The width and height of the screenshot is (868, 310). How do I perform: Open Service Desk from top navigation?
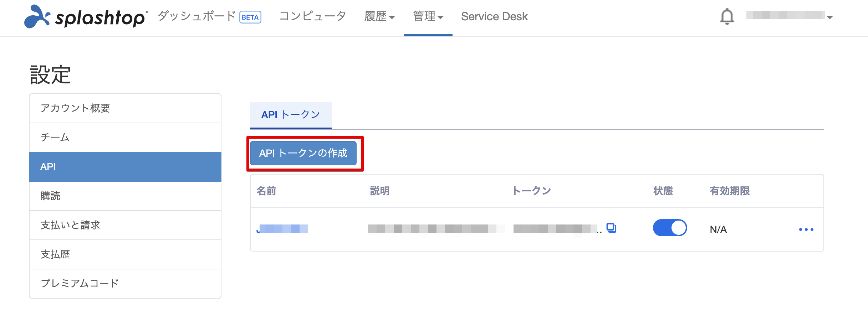point(494,16)
